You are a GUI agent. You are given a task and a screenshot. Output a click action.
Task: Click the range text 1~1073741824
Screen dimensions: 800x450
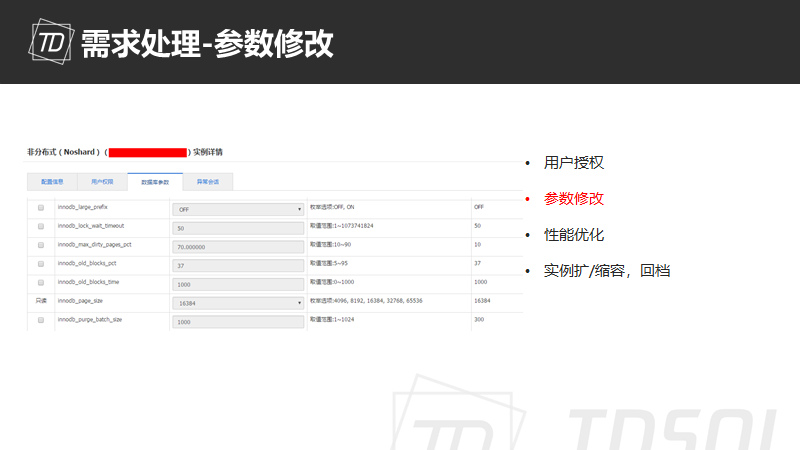click(354, 226)
